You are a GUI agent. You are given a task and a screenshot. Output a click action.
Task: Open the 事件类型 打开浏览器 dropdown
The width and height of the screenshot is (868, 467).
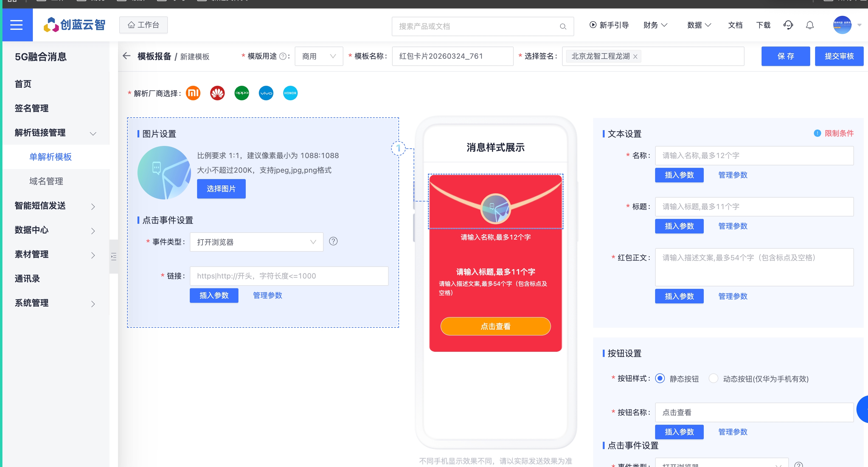256,242
